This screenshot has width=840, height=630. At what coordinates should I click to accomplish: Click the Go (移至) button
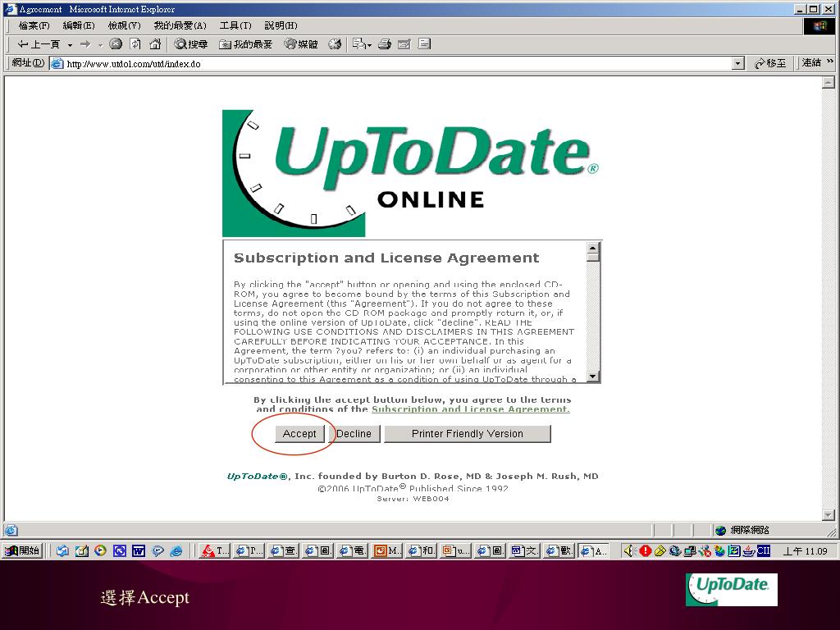tap(770, 63)
